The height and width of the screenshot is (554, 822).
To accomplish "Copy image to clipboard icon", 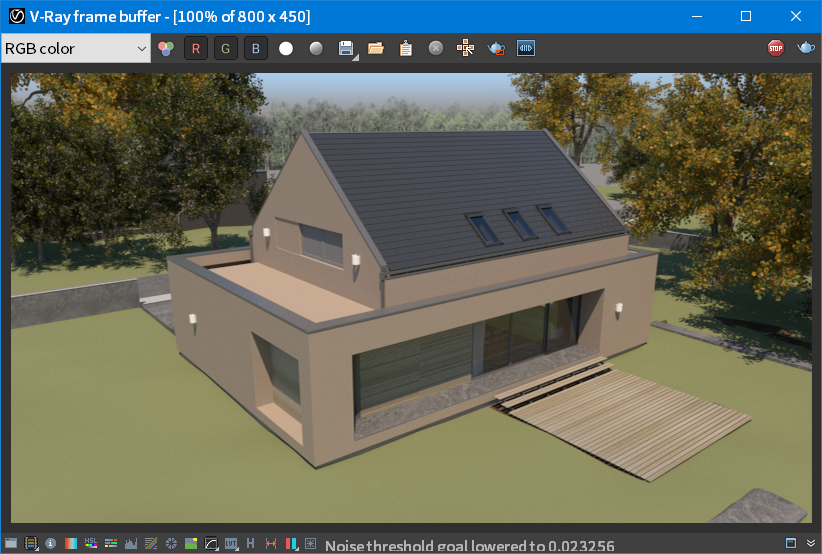I will 406,49.
